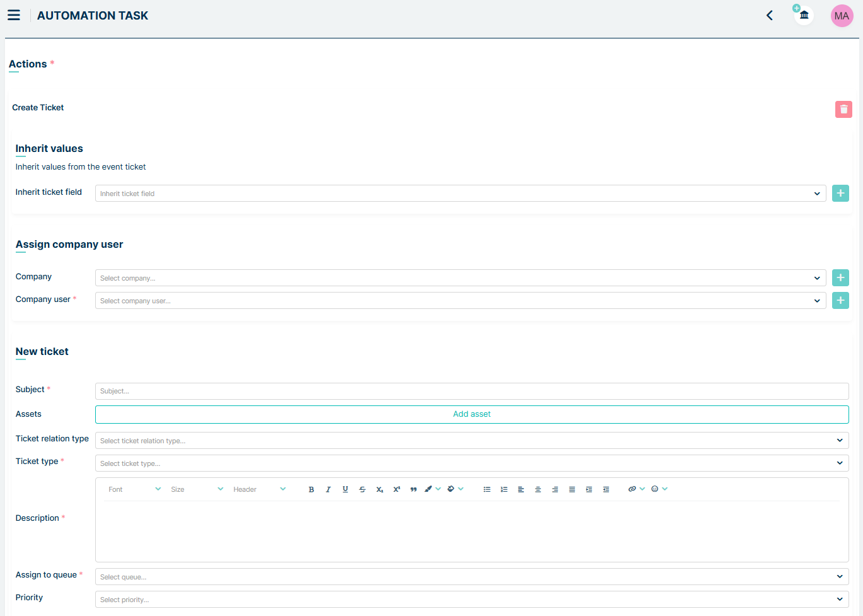Apply italic formatting in description
863x616 pixels.
(x=328, y=489)
